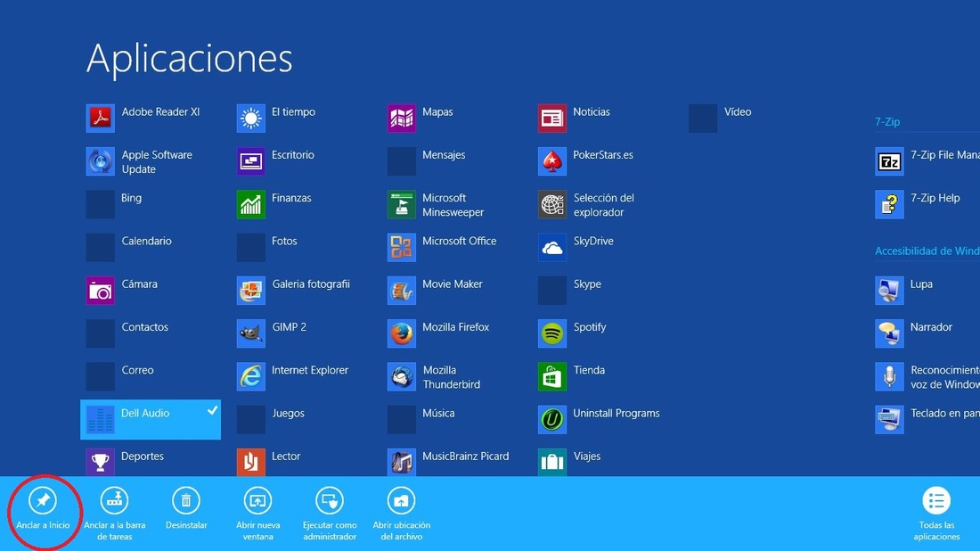Open the SkyDrive cloud icon
The width and height of the screenshot is (980, 551).
pos(551,247)
